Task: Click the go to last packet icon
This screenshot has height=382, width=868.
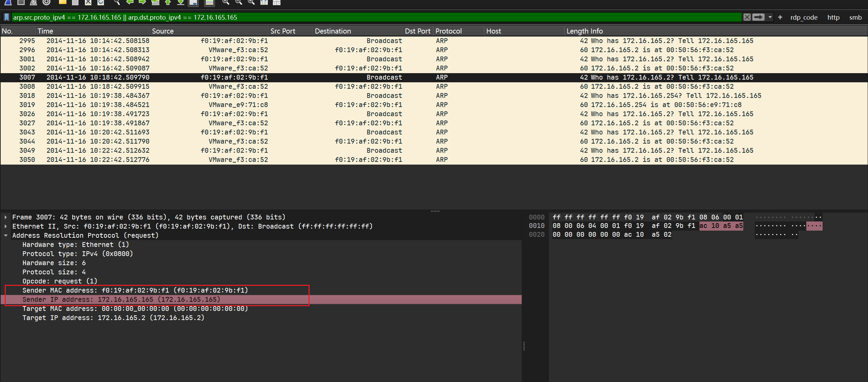Action: coord(181,2)
